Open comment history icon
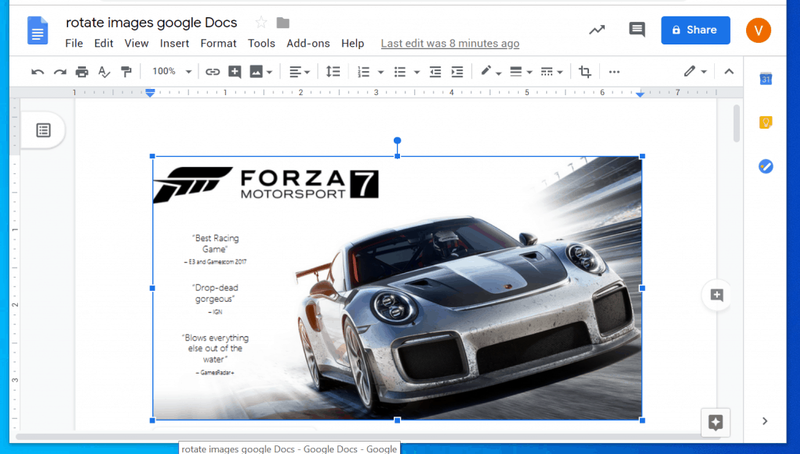The image size is (800, 454). click(x=637, y=30)
